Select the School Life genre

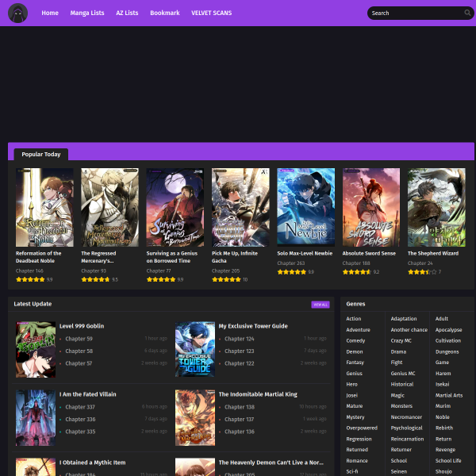click(x=448, y=461)
